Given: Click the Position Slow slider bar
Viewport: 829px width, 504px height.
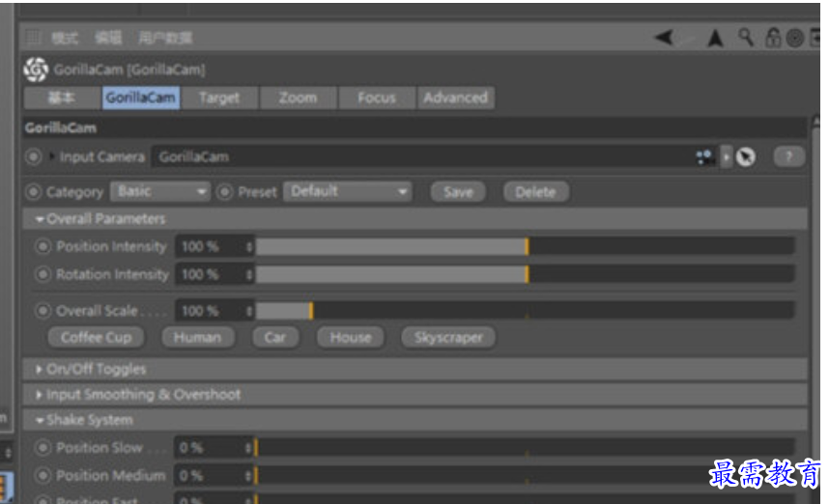Looking at the screenshot, I should pos(525,448).
